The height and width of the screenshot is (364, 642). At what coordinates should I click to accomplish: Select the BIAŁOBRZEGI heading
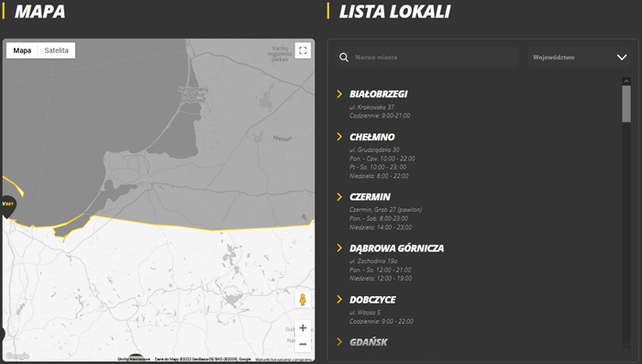click(x=378, y=94)
